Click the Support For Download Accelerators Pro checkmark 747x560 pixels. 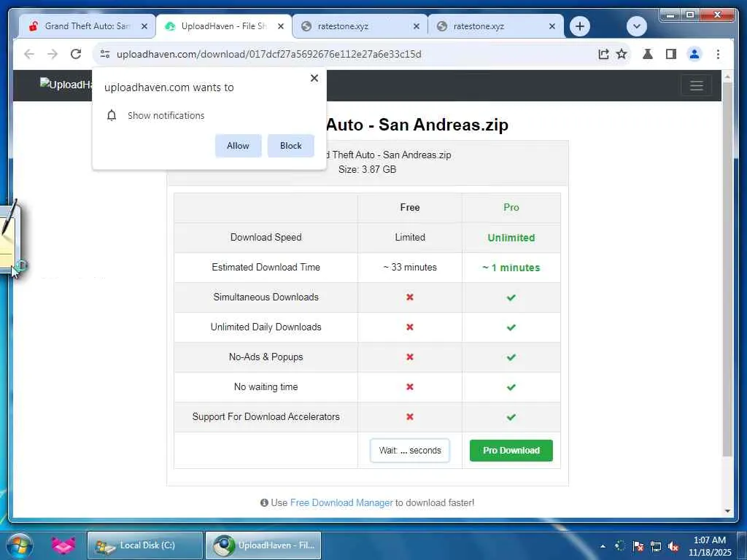coord(511,417)
